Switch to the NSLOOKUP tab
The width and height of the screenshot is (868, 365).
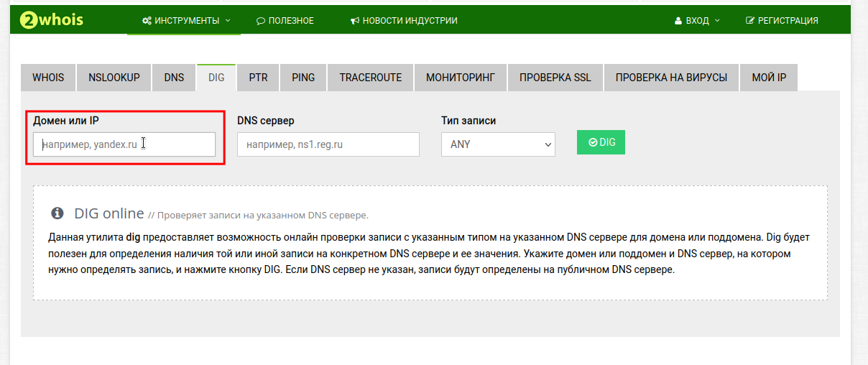(x=114, y=78)
